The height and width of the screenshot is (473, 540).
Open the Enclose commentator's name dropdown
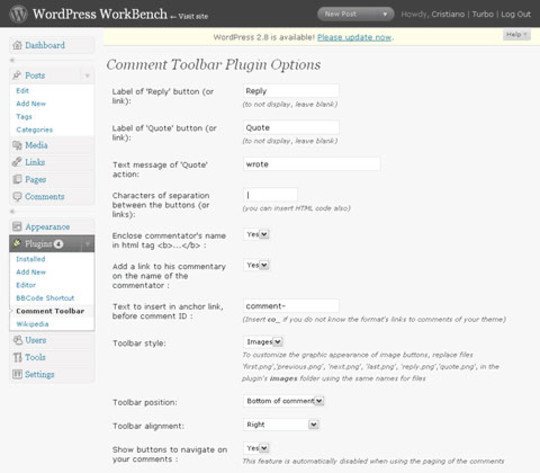coord(257,235)
